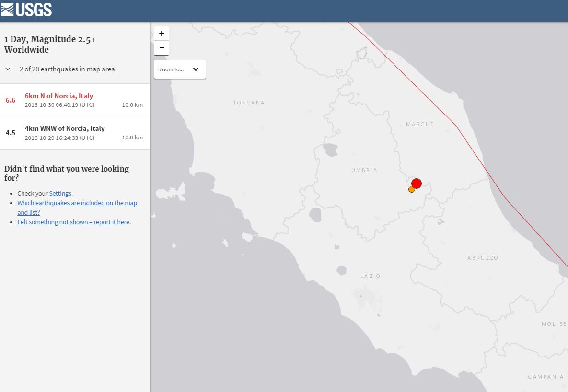
Task: Click the red M6.6 earthquake marker
Action: (x=417, y=183)
